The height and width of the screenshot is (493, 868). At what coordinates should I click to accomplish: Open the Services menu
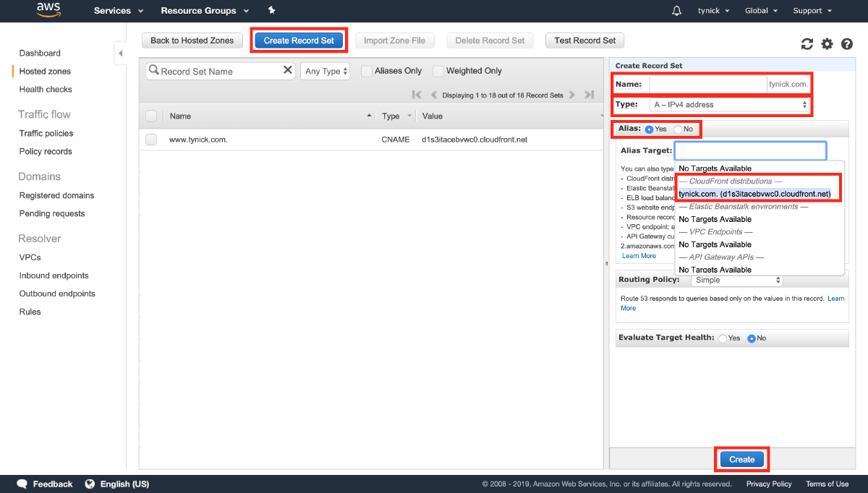click(x=119, y=11)
